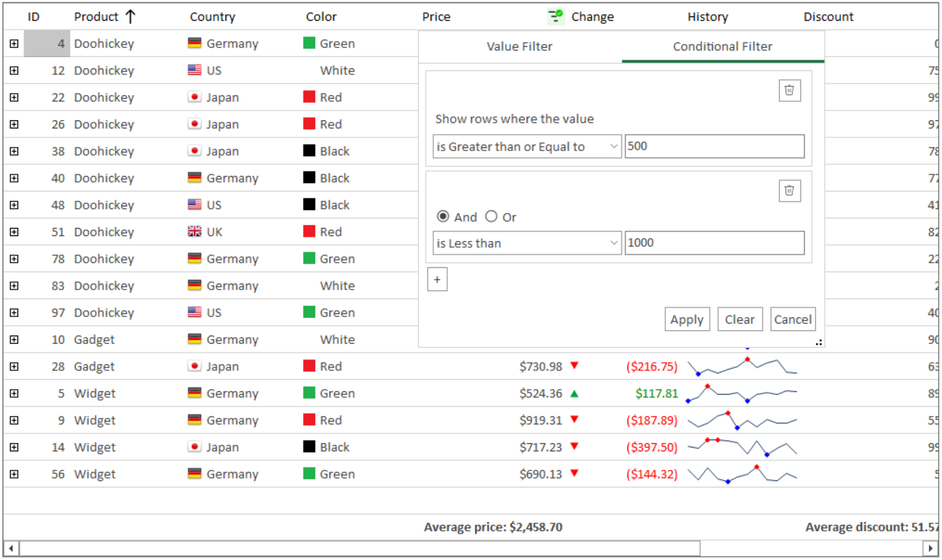Select the Conditional Filter tab

(x=722, y=47)
